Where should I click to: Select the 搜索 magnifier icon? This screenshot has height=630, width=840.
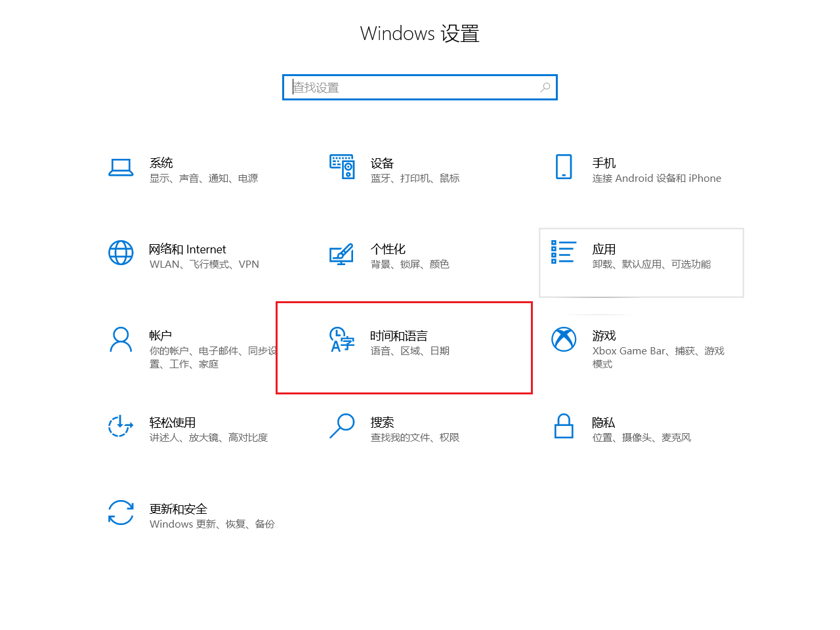pos(342,427)
